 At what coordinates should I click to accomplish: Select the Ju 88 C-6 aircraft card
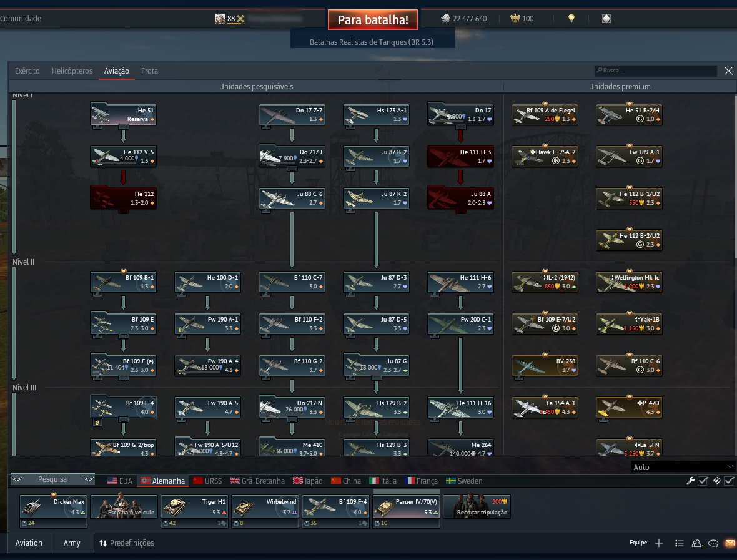292,199
